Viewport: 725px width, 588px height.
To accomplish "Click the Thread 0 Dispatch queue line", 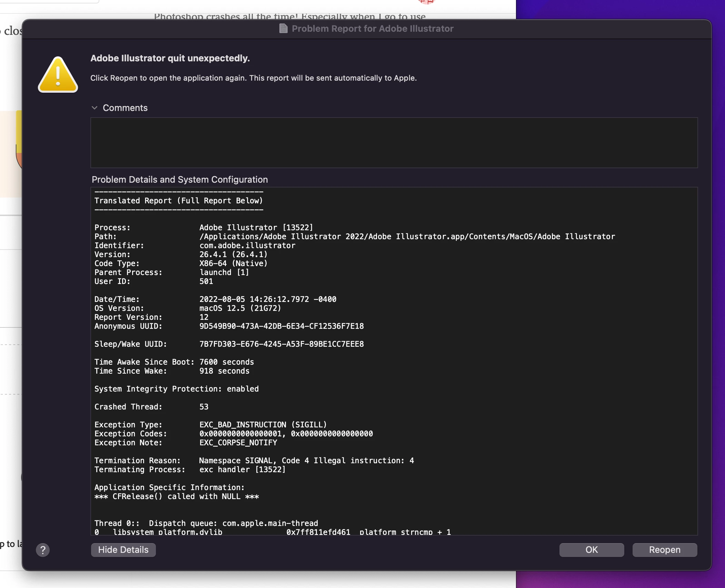I will click(206, 523).
